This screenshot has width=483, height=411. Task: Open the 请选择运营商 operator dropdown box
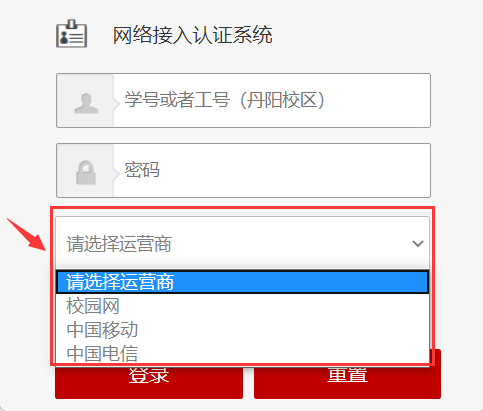coord(242,243)
